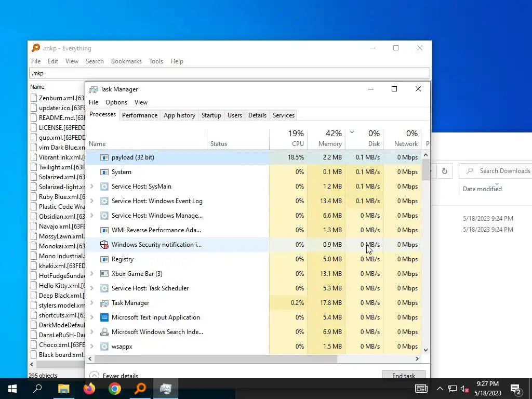This screenshot has height=399, width=532.
Task: Select the LICENSE file row in Everything
Action: [58, 128]
